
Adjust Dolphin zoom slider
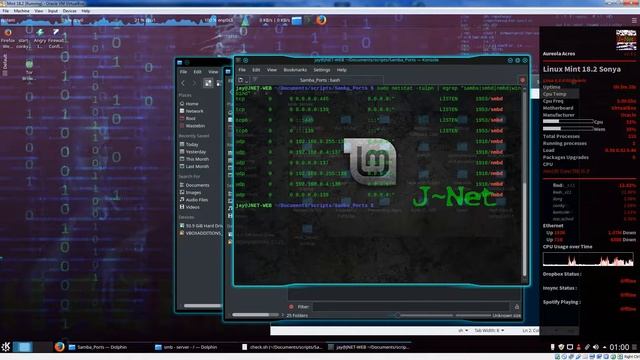(425, 315)
